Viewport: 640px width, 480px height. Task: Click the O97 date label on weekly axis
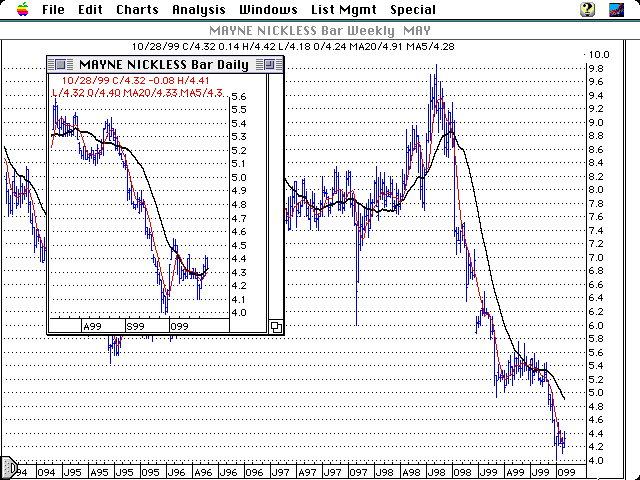[x=358, y=473]
